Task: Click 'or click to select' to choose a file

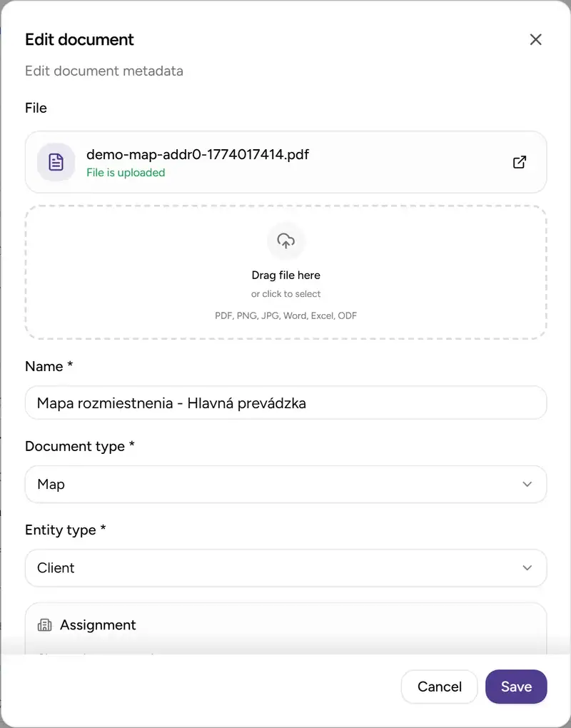Action: coord(285,293)
